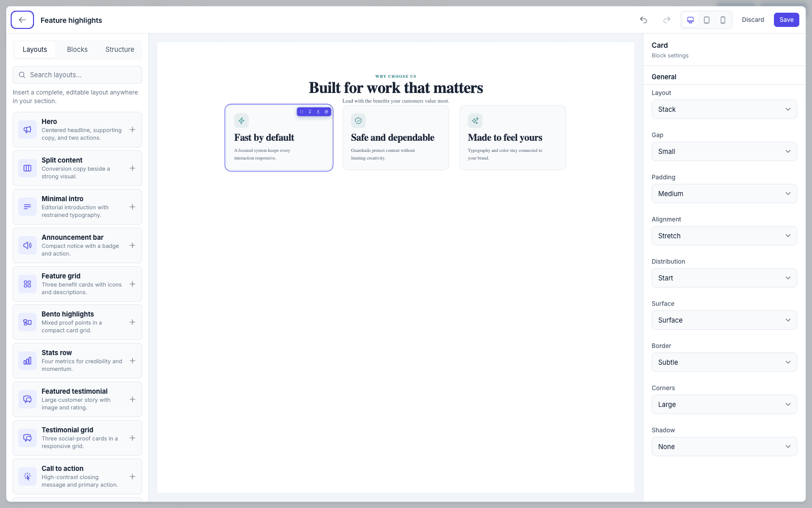The height and width of the screenshot is (508, 812).
Task: Discard the current changes
Action: click(753, 20)
